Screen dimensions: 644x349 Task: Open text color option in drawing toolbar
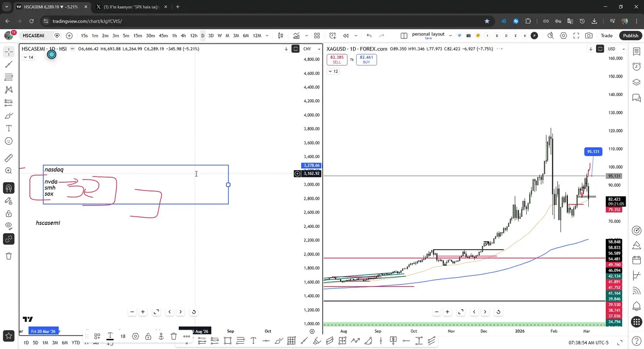(110, 336)
